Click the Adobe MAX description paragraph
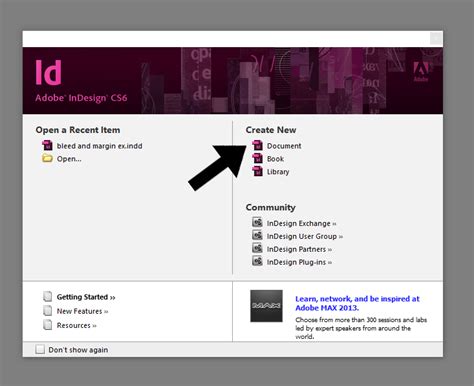Screen dimensions: 474x386 [x=361, y=328]
